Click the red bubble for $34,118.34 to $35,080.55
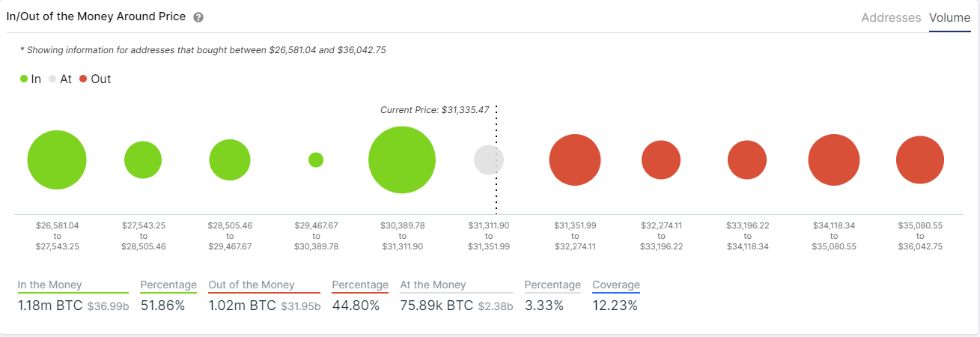 coord(834,160)
